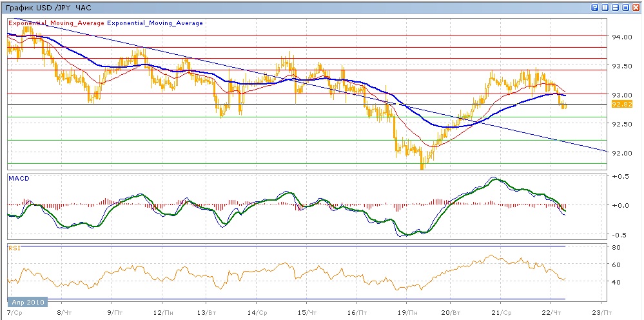The width and height of the screenshot is (644, 320).
Task: Click the horizontal split layout icon
Action: (x=616, y=7)
